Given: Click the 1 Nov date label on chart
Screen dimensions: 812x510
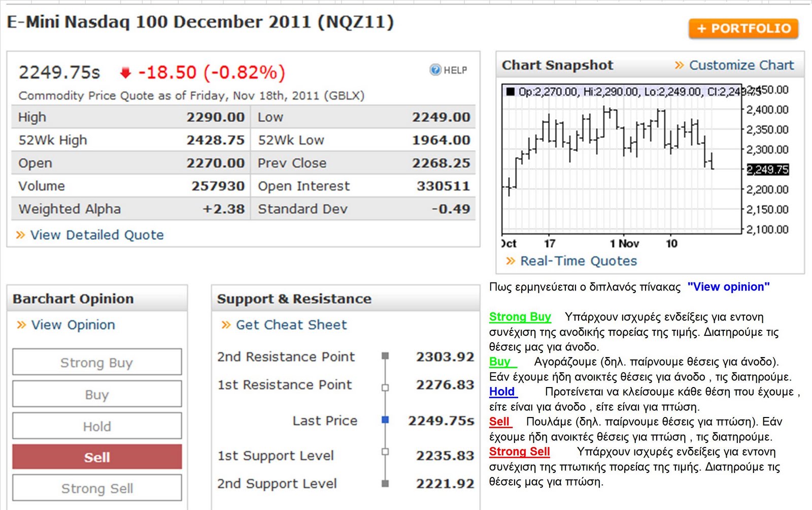Looking at the screenshot, I should pyautogui.click(x=624, y=243).
